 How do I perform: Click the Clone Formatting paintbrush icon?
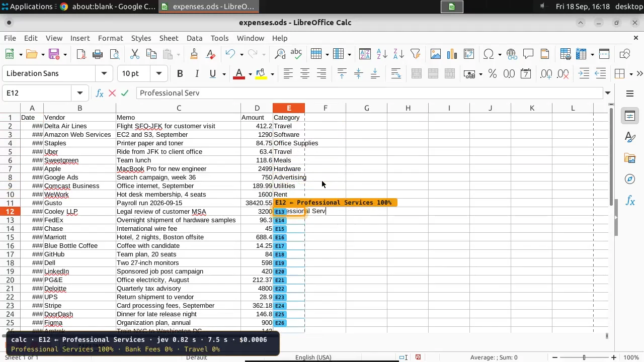click(x=194, y=54)
